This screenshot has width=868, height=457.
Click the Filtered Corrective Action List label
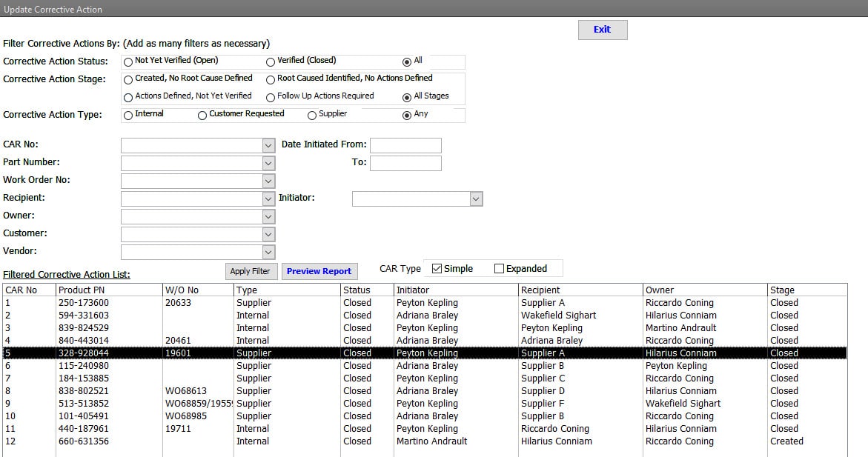(x=67, y=274)
